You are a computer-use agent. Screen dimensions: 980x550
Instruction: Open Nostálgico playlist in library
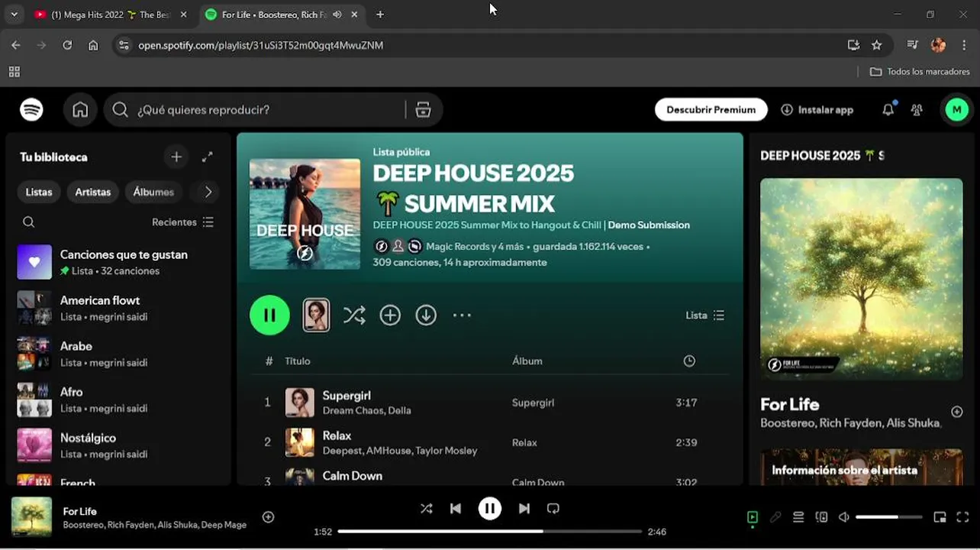[x=118, y=445]
